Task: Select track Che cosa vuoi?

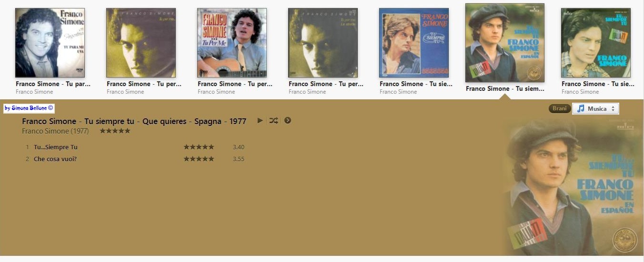Action: pyautogui.click(x=55, y=159)
